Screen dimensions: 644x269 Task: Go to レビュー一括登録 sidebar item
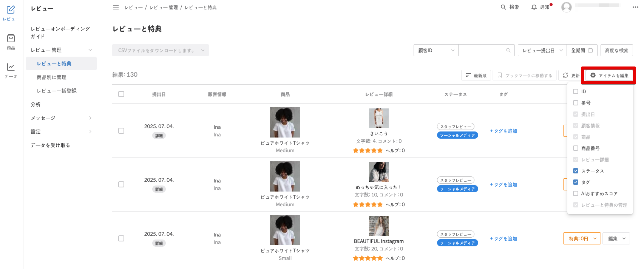(x=57, y=91)
